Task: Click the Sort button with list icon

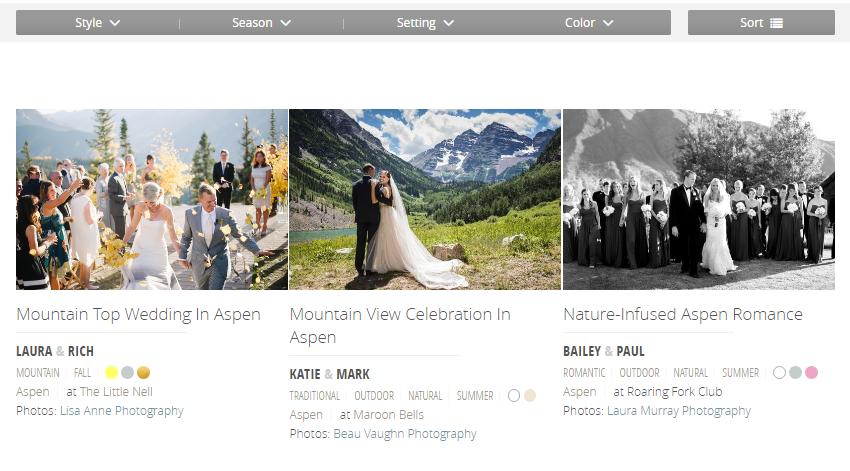Action: [x=761, y=23]
